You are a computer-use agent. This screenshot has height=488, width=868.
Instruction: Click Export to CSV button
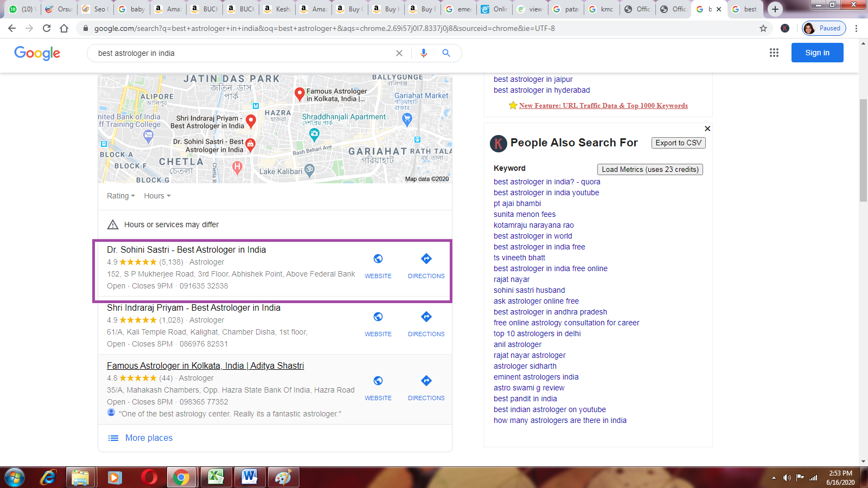pos(678,143)
